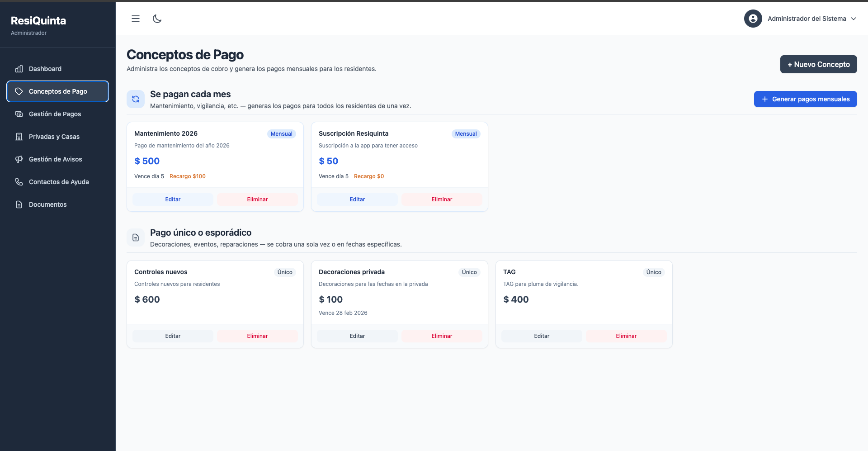Delete the TAG concept
This screenshot has height=451, width=868.
click(626, 336)
